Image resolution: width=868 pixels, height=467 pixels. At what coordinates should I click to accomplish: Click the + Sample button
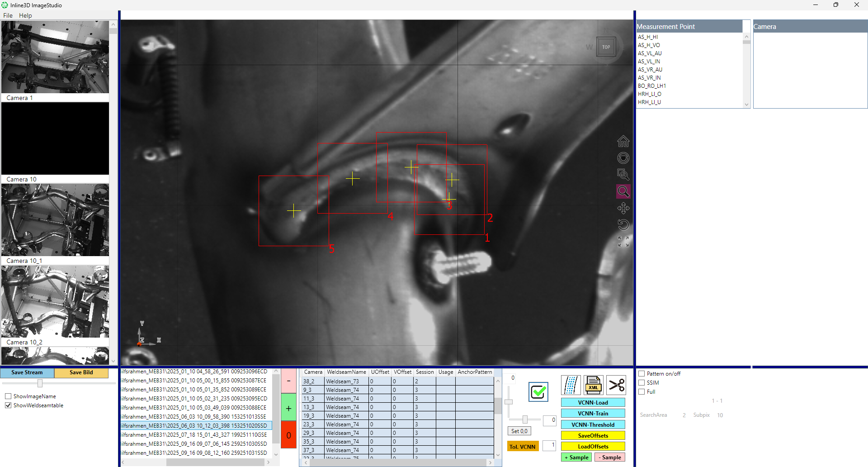tap(576, 457)
